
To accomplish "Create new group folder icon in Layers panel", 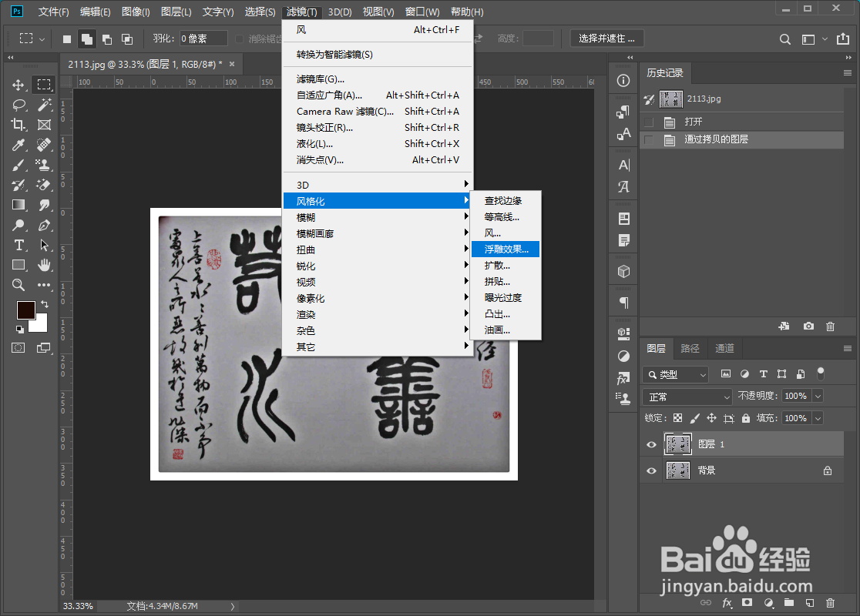I will 788,602.
